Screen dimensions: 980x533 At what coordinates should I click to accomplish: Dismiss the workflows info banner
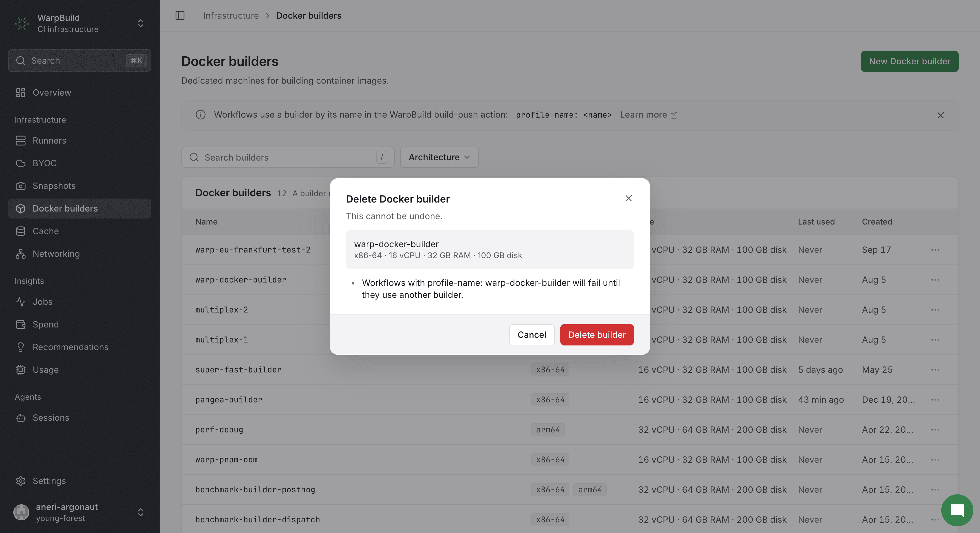(x=940, y=115)
